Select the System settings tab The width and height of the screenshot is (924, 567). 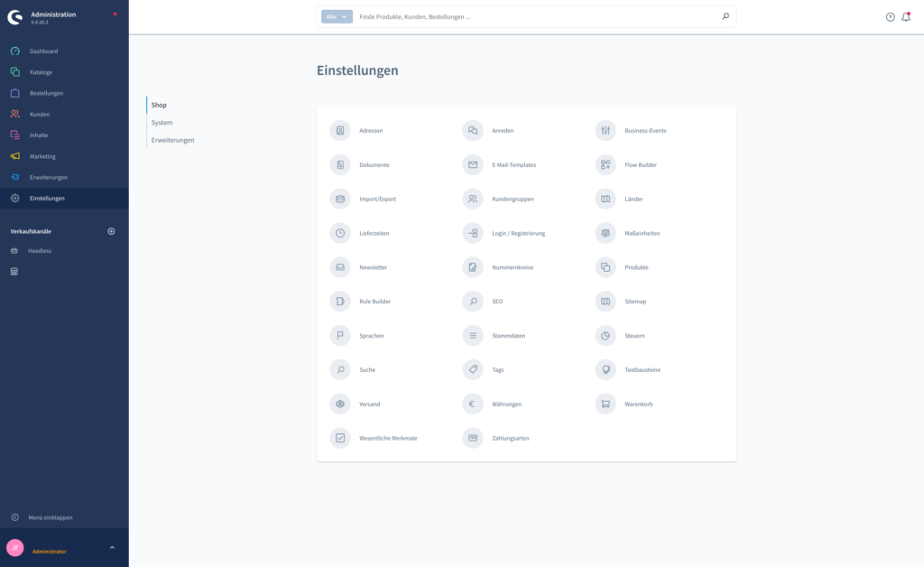click(162, 123)
